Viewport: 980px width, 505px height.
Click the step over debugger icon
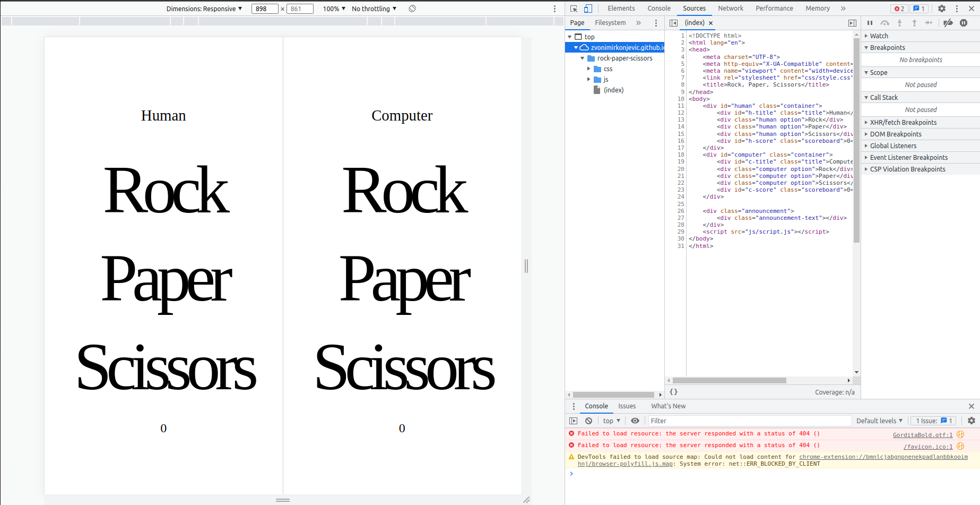pyautogui.click(x=884, y=23)
